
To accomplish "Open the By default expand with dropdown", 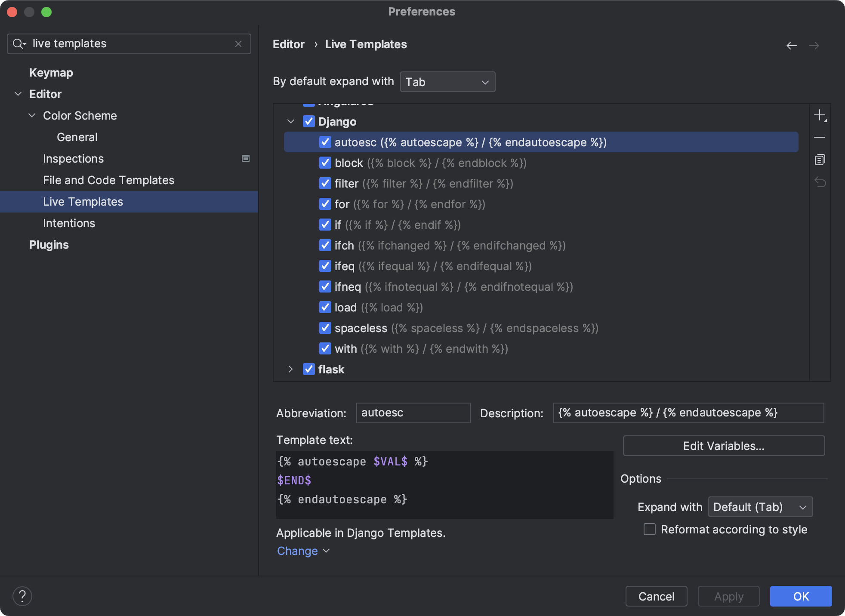I will pos(447,82).
